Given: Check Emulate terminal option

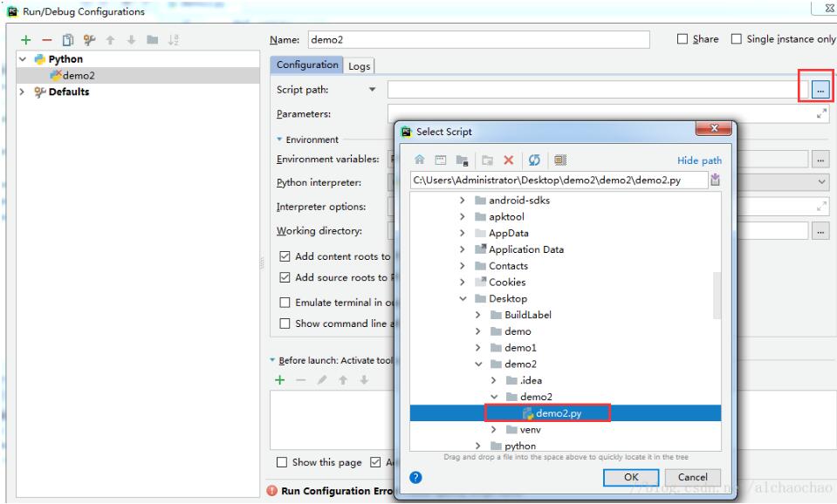Looking at the screenshot, I should [285, 303].
